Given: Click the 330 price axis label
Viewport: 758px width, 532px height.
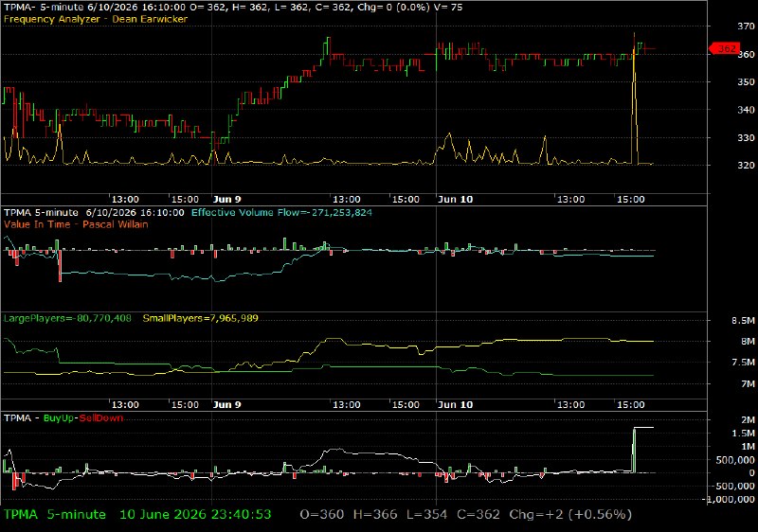Looking at the screenshot, I should click(x=746, y=137).
